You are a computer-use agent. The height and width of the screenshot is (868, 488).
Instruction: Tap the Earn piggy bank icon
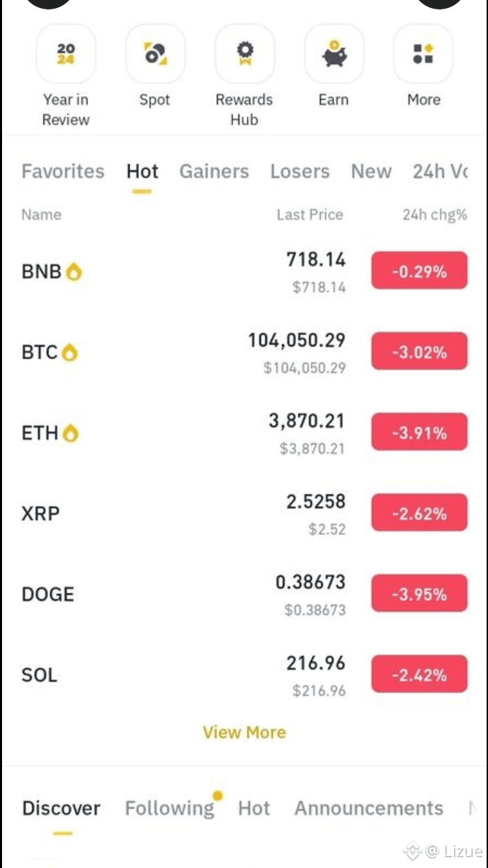coord(334,54)
